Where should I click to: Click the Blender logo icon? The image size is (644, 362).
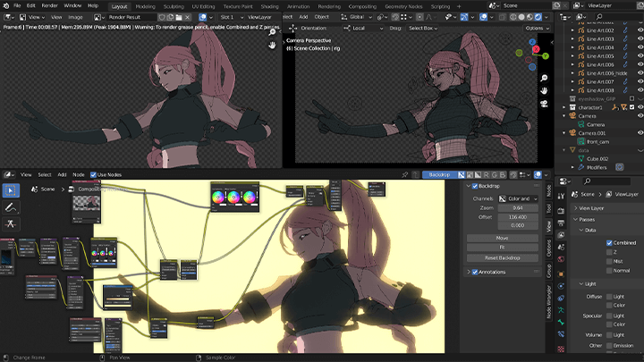click(5, 5)
